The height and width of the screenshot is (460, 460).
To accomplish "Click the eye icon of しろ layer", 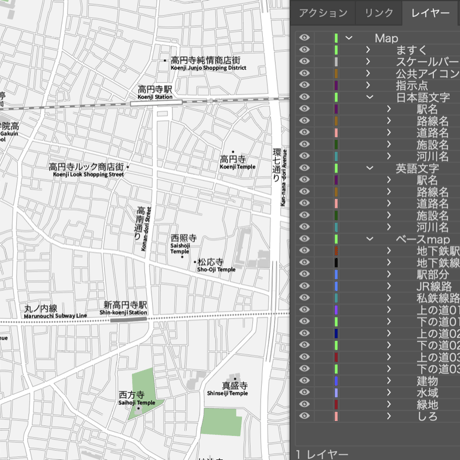I will point(304,416).
